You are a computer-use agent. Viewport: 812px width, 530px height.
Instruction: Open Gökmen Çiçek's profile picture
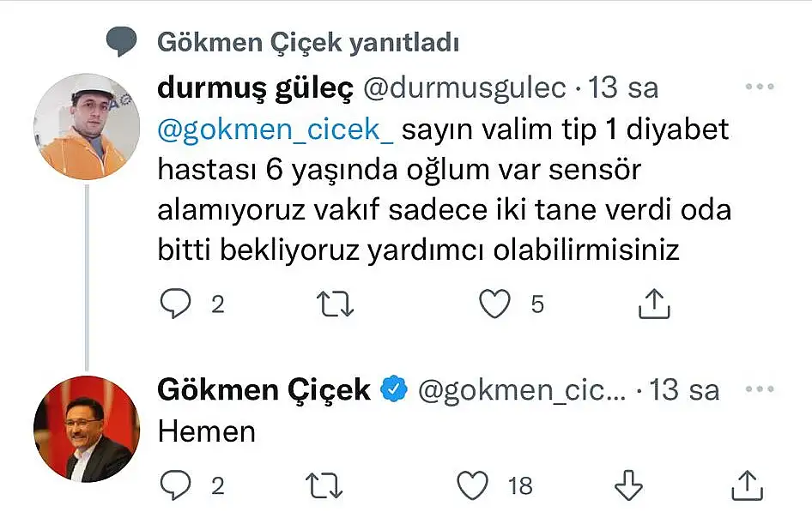tap(86, 428)
